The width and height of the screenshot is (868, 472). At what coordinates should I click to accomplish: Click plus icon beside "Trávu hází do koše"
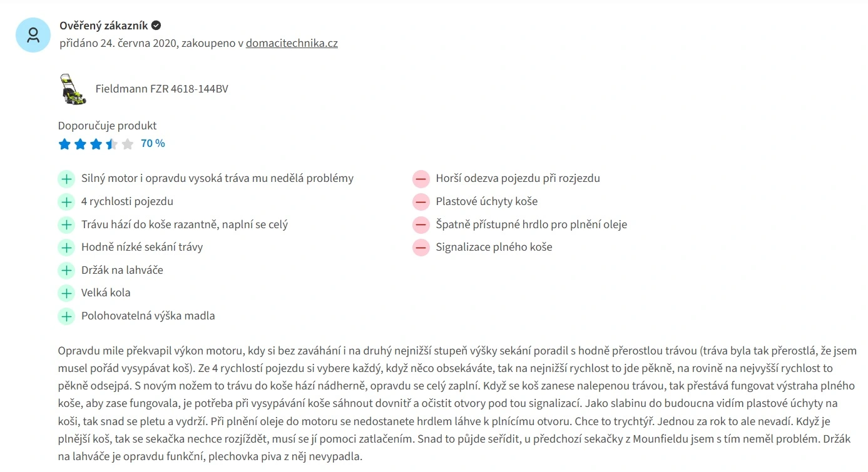pos(66,224)
